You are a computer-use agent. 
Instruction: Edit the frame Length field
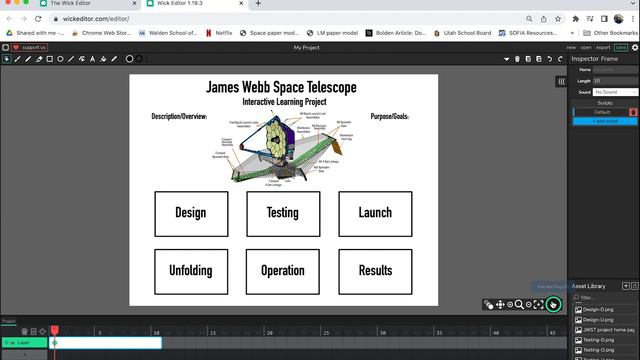coord(615,81)
